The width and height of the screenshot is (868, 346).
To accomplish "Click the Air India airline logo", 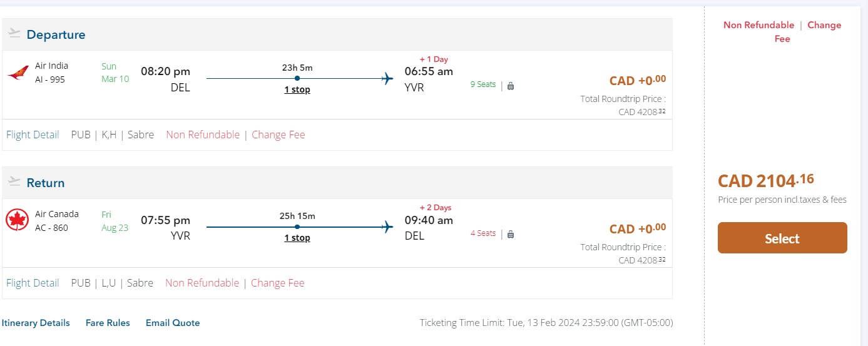I will click(x=18, y=73).
